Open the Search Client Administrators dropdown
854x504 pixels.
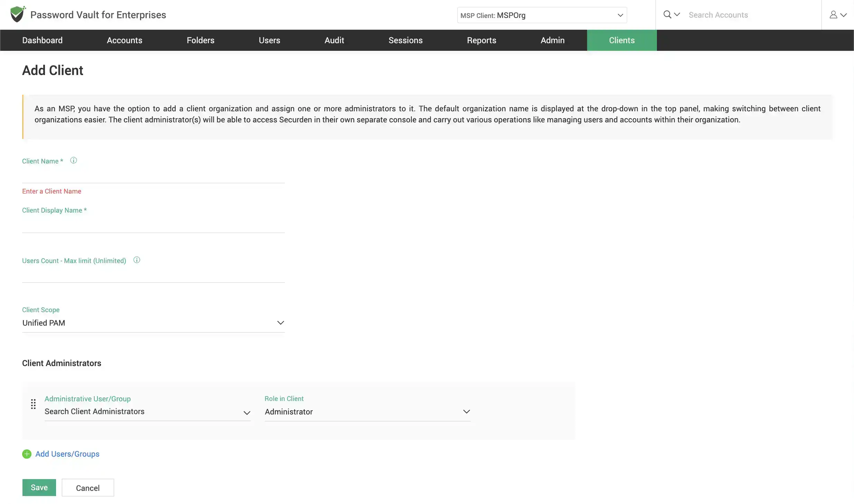pyautogui.click(x=147, y=412)
